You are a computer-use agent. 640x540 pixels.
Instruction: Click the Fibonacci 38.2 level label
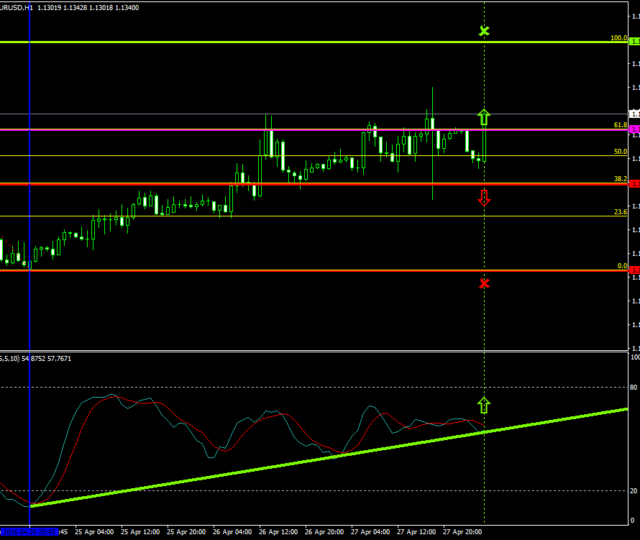620,179
